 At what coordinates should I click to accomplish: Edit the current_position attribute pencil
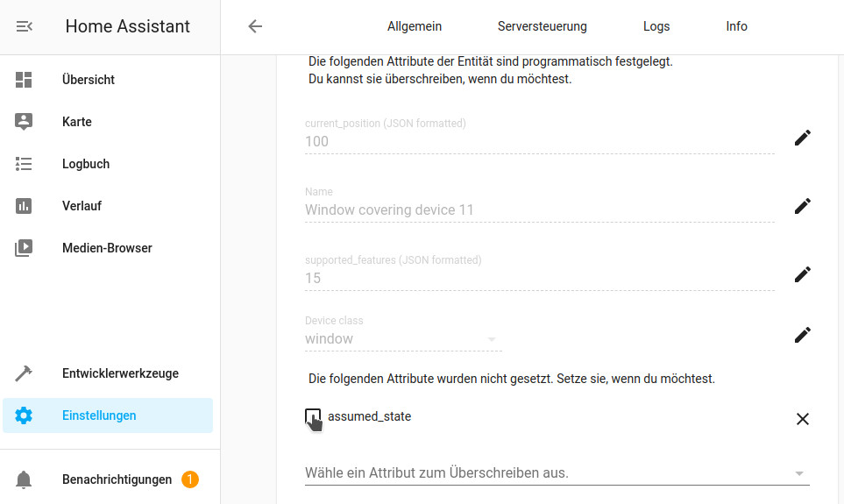[802, 138]
